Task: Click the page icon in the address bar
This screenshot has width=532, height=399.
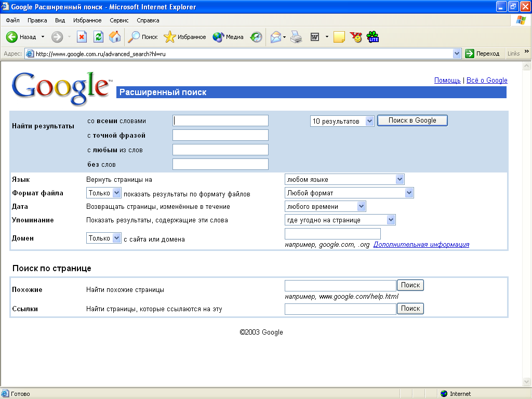Action: [30, 54]
